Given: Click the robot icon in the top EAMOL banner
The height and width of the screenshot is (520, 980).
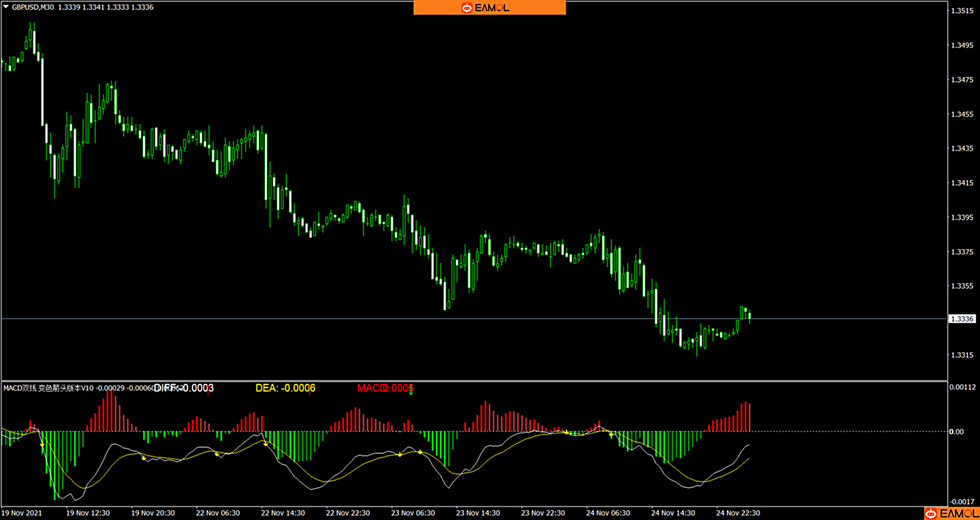Looking at the screenshot, I should pos(466,8).
